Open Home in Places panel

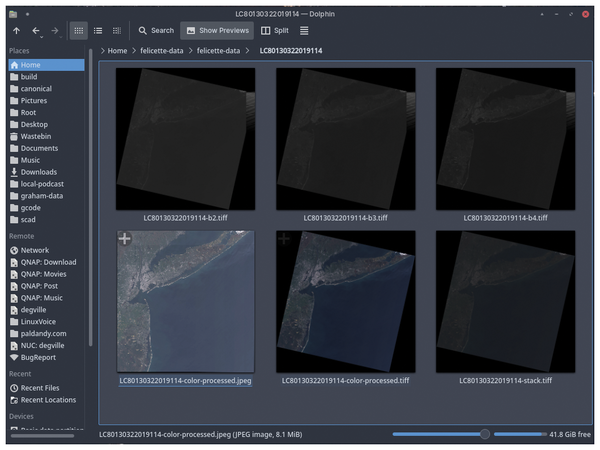point(46,65)
